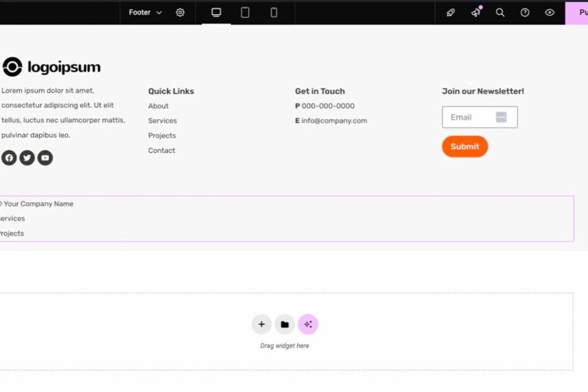Preview changes with the eye icon
This screenshot has height=392, width=588.
tap(550, 13)
